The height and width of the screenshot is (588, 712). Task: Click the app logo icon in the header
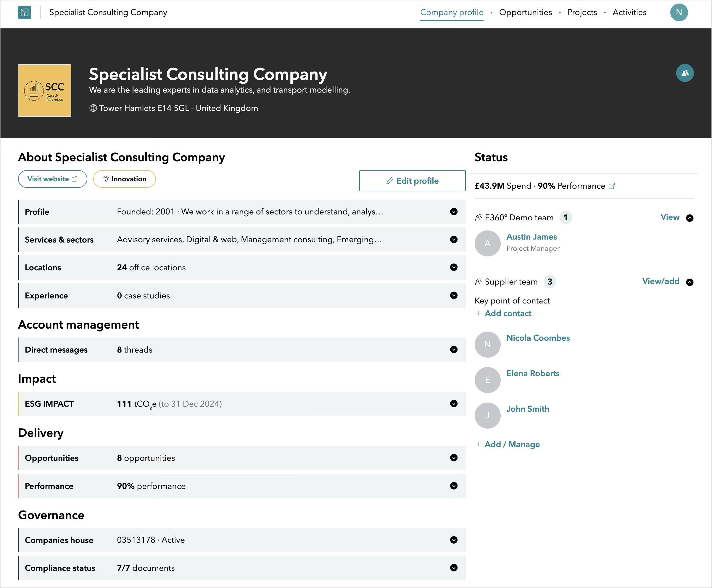(24, 12)
